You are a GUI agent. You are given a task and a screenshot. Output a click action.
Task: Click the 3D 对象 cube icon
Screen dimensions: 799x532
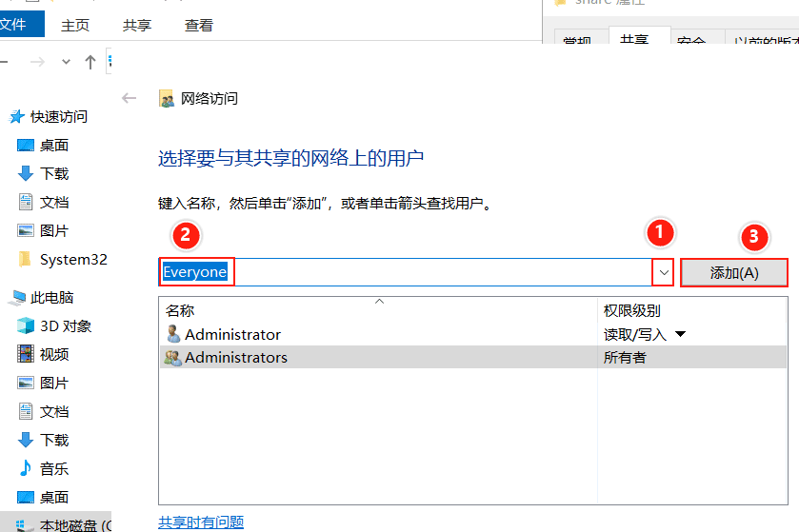click(26, 325)
